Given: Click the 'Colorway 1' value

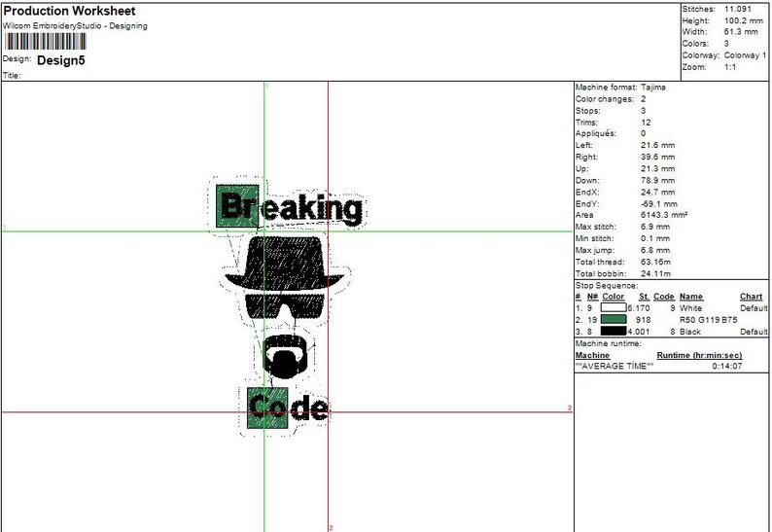Looking at the screenshot, I should click(745, 55).
